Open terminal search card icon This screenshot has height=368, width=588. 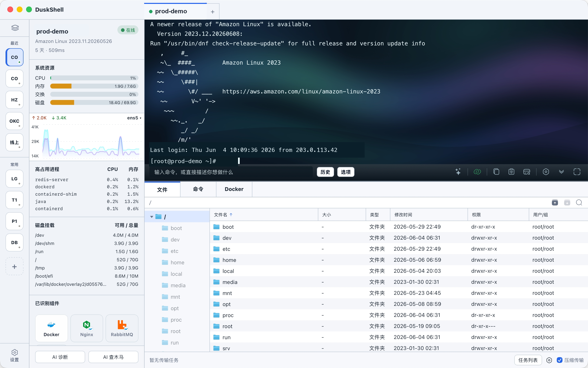click(527, 172)
